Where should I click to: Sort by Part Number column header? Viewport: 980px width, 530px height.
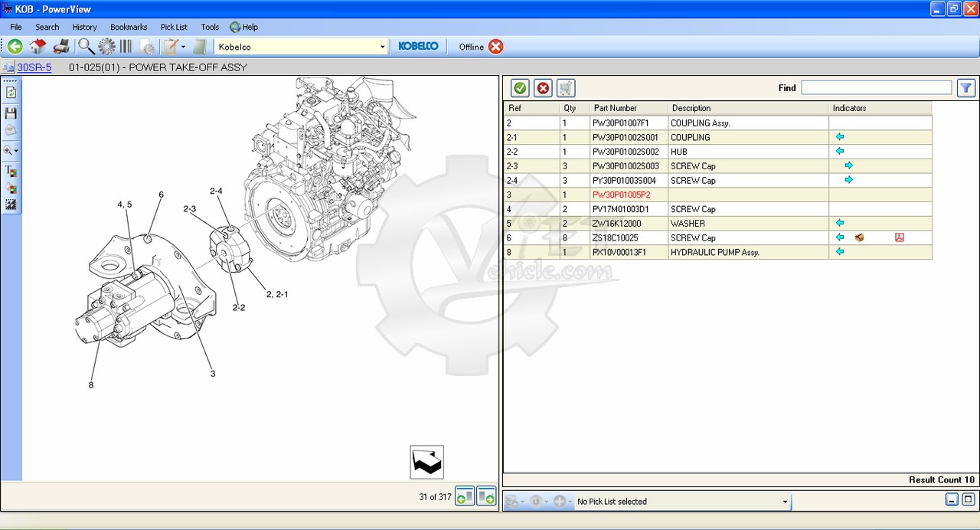pos(629,108)
